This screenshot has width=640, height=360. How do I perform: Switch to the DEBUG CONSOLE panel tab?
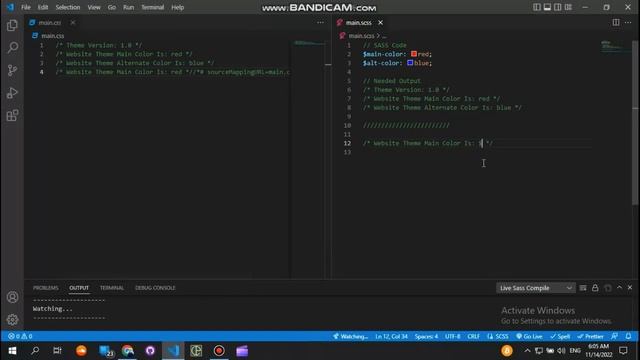pos(155,288)
